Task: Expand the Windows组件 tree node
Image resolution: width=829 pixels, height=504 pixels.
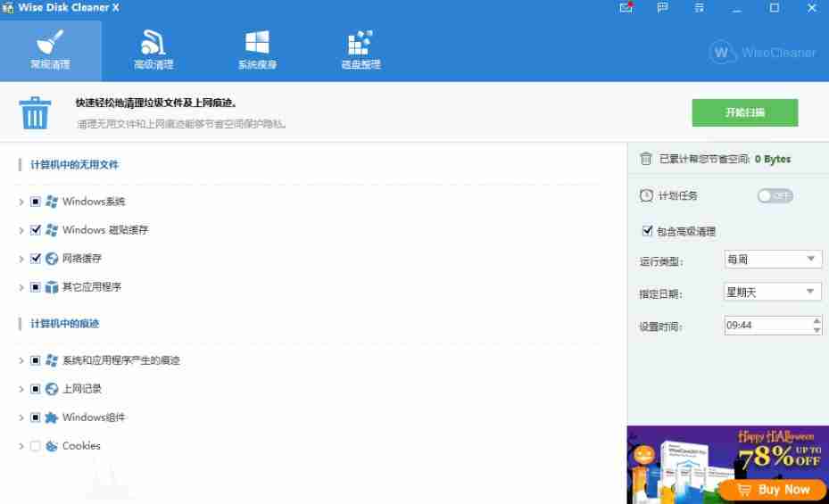Action: [21, 417]
